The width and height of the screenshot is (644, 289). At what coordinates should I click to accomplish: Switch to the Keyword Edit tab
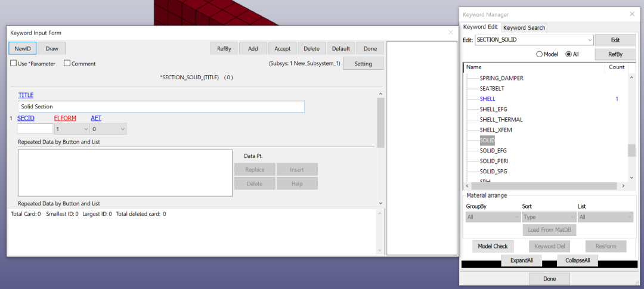[480, 27]
